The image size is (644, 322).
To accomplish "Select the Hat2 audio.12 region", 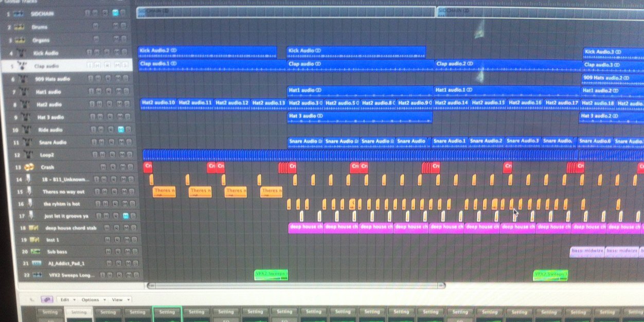I will click(232, 104).
